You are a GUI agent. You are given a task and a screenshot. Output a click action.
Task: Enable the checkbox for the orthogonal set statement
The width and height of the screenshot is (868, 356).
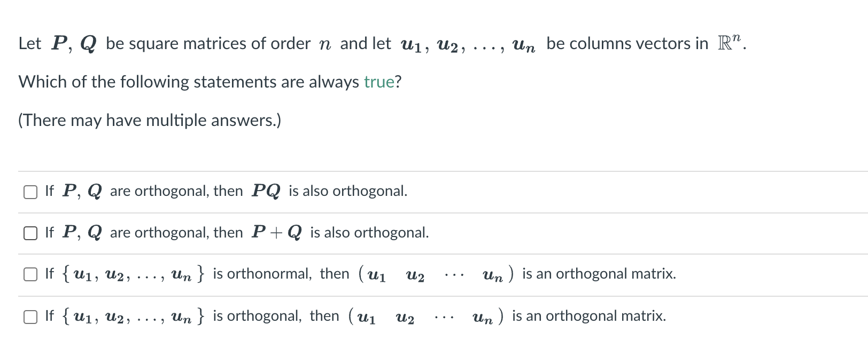coord(29,316)
